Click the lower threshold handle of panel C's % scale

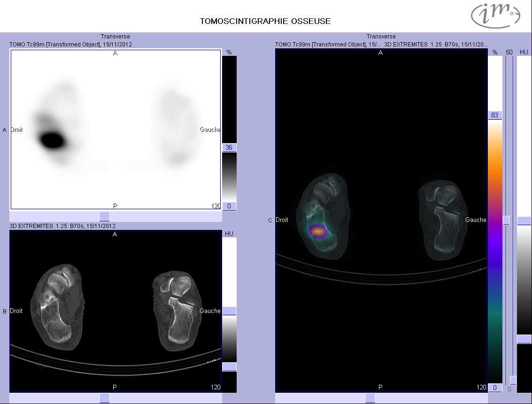tap(495, 388)
